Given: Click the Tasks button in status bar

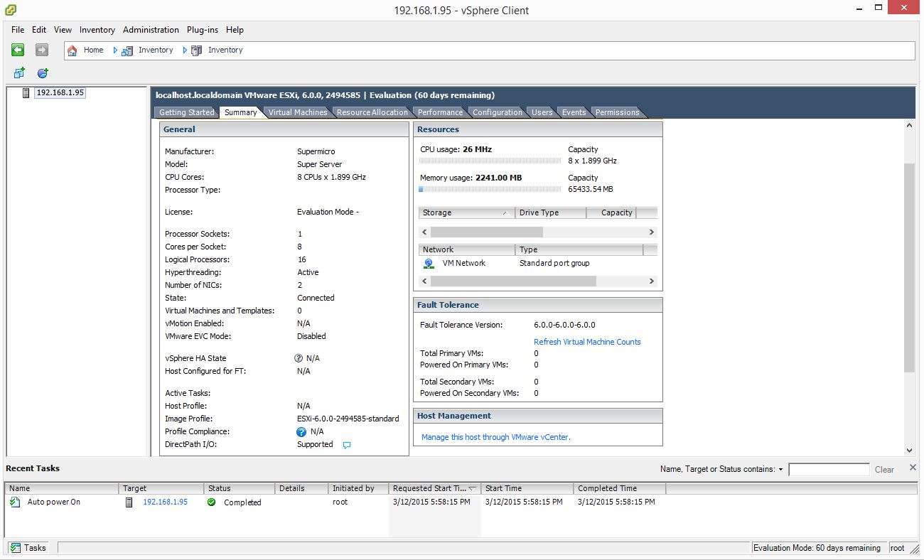Looking at the screenshot, I should (x=28, y=548).
